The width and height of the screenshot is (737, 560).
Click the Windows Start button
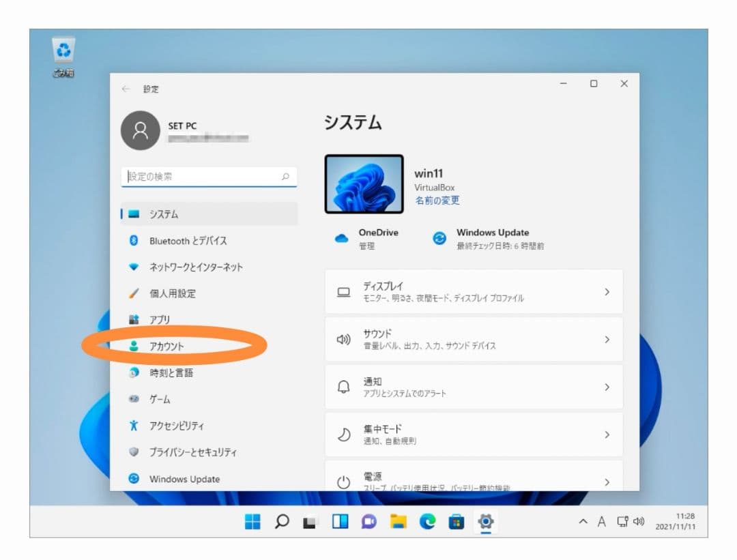252,522
